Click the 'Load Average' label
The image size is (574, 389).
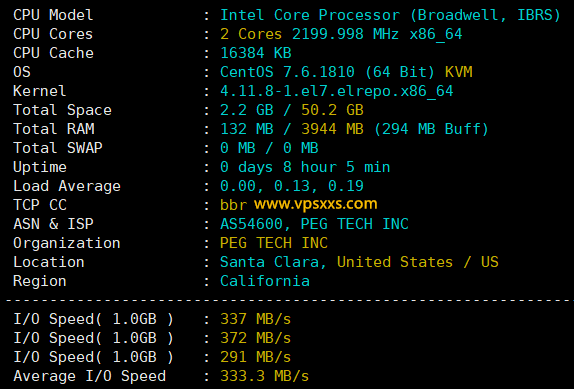pyautogui.click(x=67, y=186)
